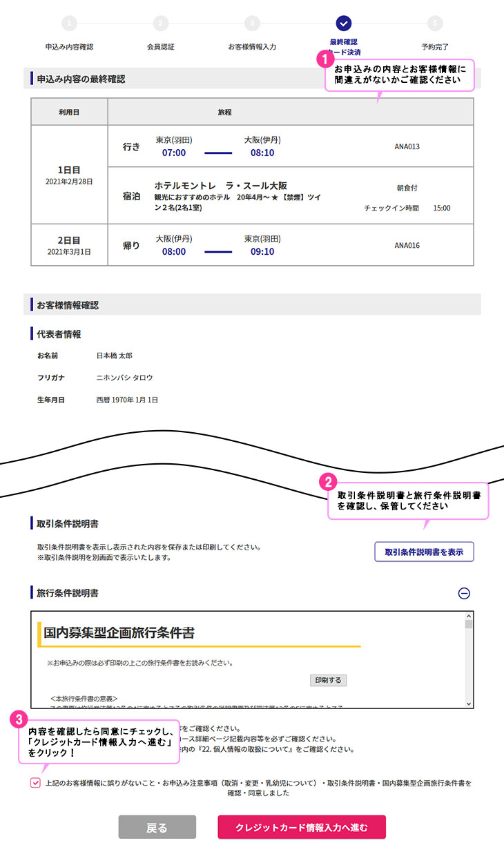Collapse the 旅行条件説明書 section with minus icon
The height and width of the screenshot is (863, 504).
click(x=465, y=593)
